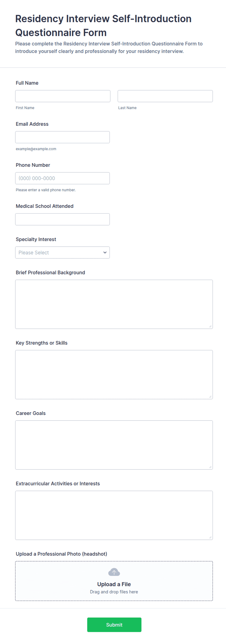Open the Specialty Interest Please Select dropdown

pos(62,252)
